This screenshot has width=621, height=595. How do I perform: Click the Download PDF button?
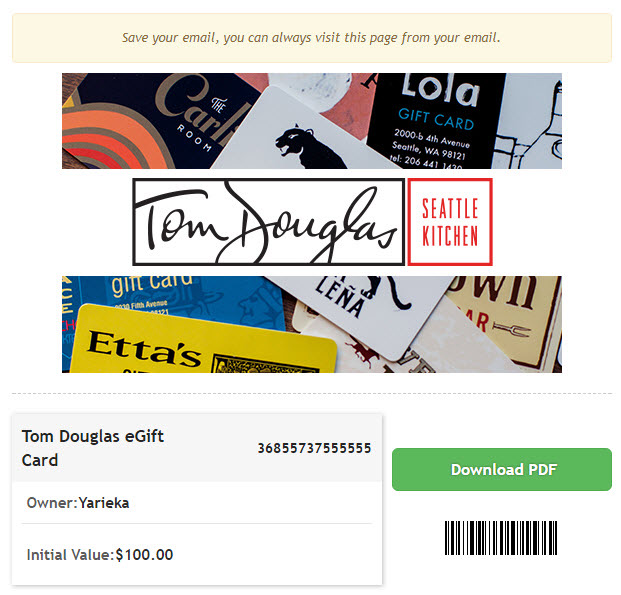tap(501, 469)
